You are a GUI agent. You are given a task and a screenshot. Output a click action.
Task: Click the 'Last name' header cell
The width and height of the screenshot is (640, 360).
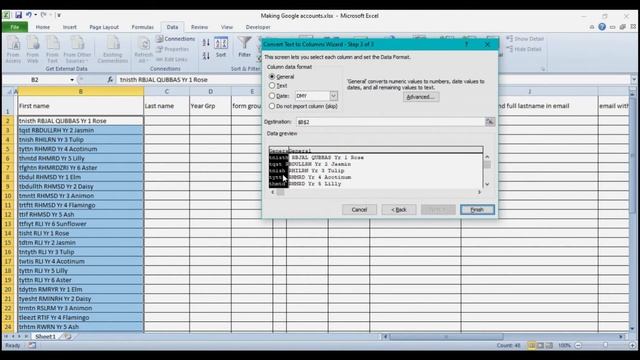167,106
